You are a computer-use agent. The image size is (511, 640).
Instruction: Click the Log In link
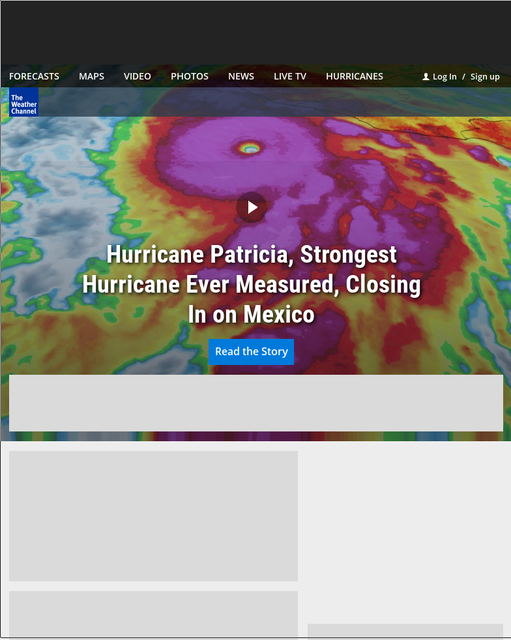[x=444, y=77]
